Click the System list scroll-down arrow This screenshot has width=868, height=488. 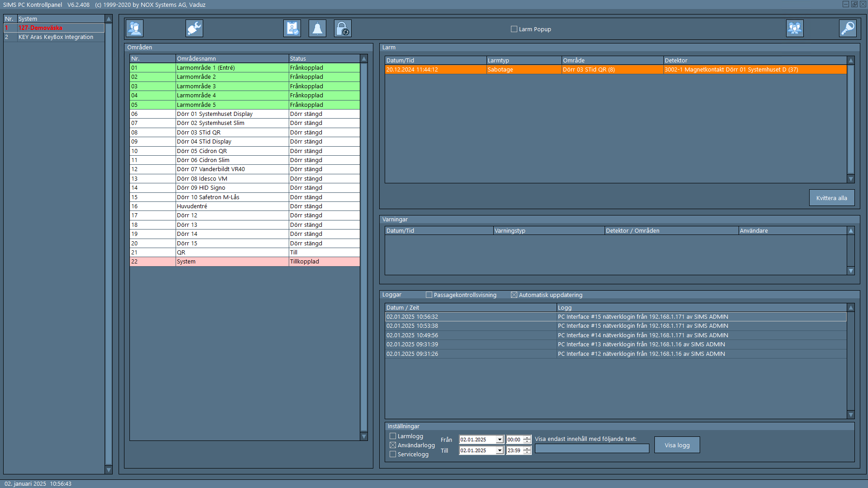pos(109,470)
